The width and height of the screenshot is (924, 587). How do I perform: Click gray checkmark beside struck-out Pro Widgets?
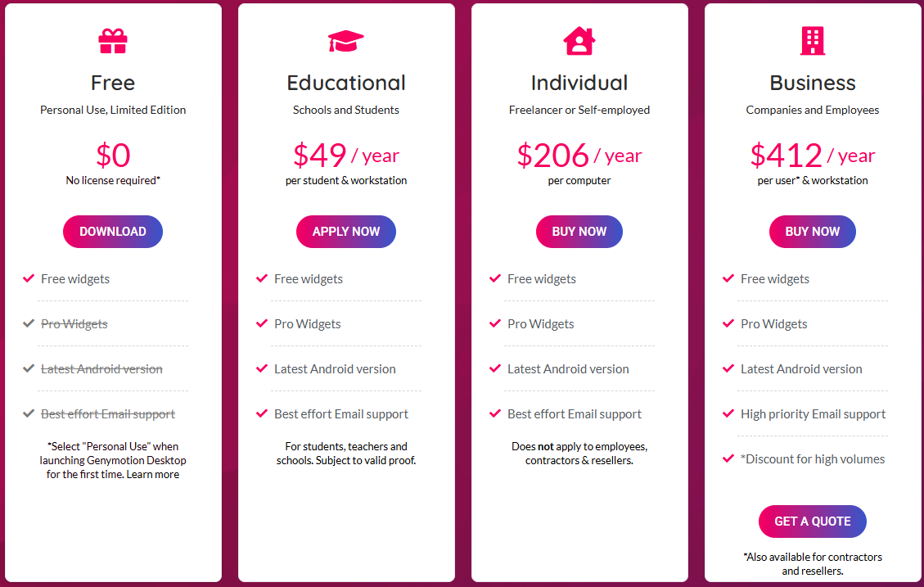pyautogui.click(x=29, y=323)
